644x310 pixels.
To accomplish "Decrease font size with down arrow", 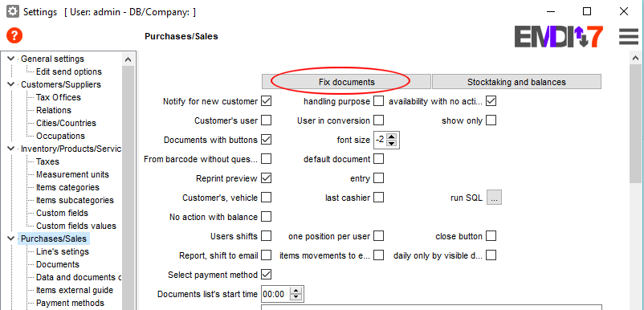I will pos(391,143).
